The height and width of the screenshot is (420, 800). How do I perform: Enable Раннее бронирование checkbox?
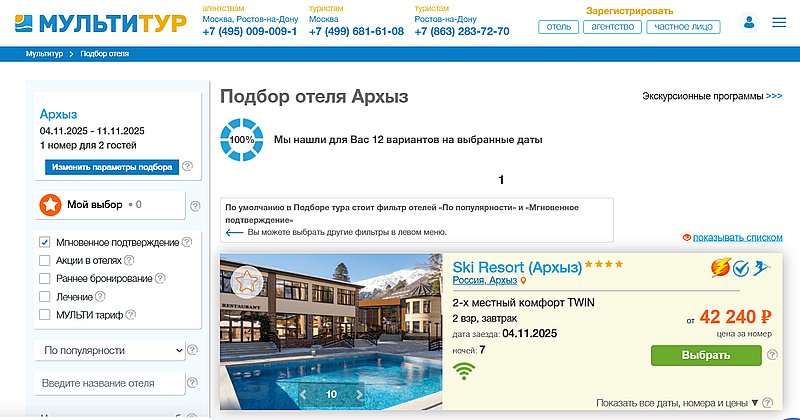(45, 278)
